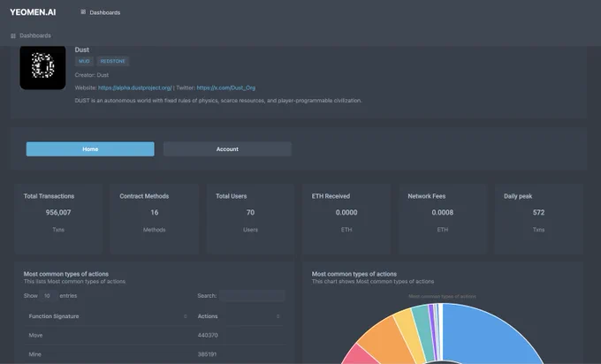The image size is (601, 364).
Task: Click the Move row in actions table
Action: (155, 335)
